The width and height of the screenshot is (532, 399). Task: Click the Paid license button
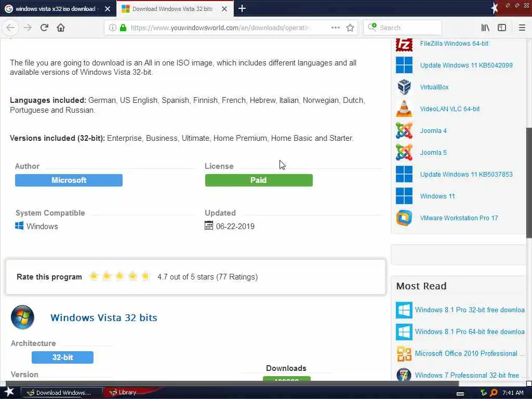tap(259, 180)
